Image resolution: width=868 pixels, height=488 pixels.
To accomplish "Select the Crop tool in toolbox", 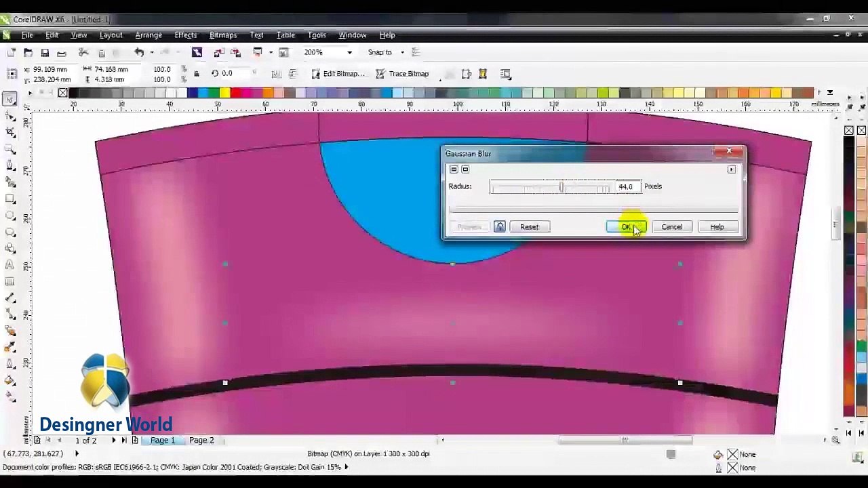I will (10, 132).
